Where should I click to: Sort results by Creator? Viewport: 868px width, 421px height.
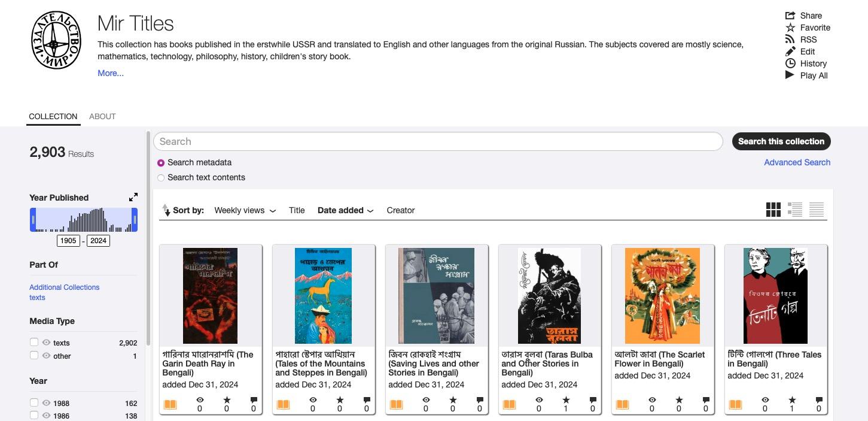401,210
